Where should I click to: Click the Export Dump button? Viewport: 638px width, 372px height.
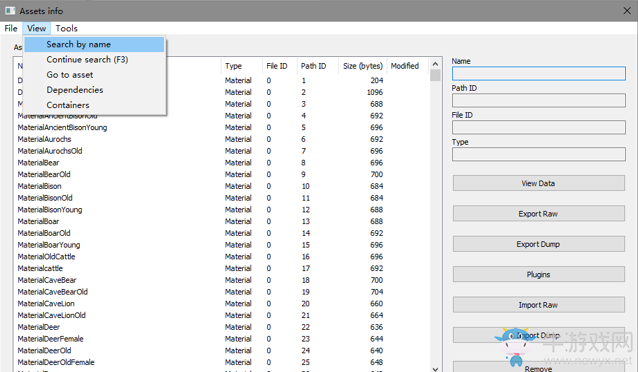click(538, 244)
